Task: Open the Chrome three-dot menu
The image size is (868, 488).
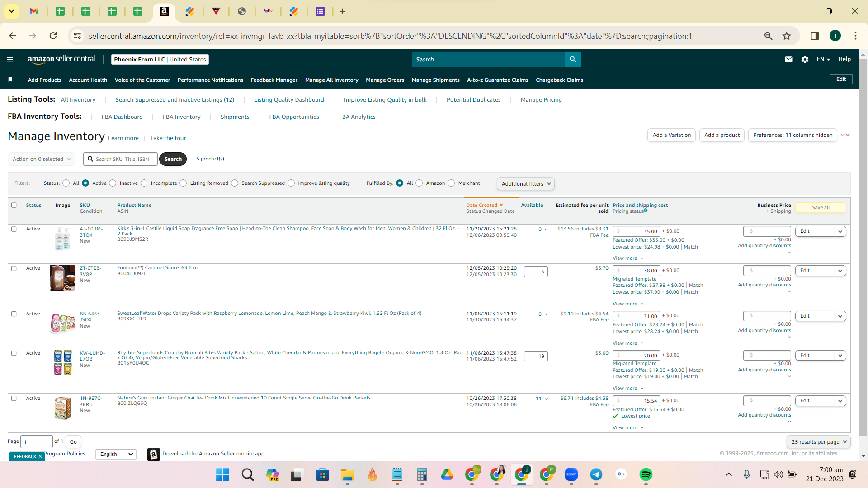Action: tap(855, 36)
